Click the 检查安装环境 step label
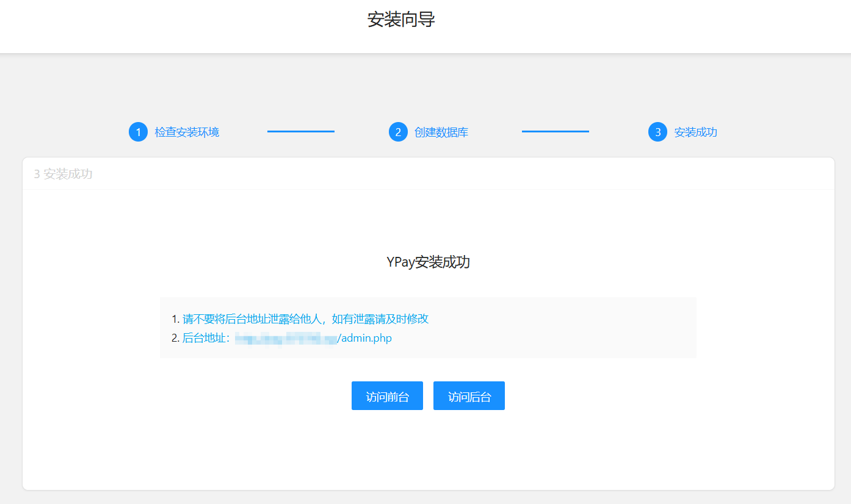 coord(187,132)
